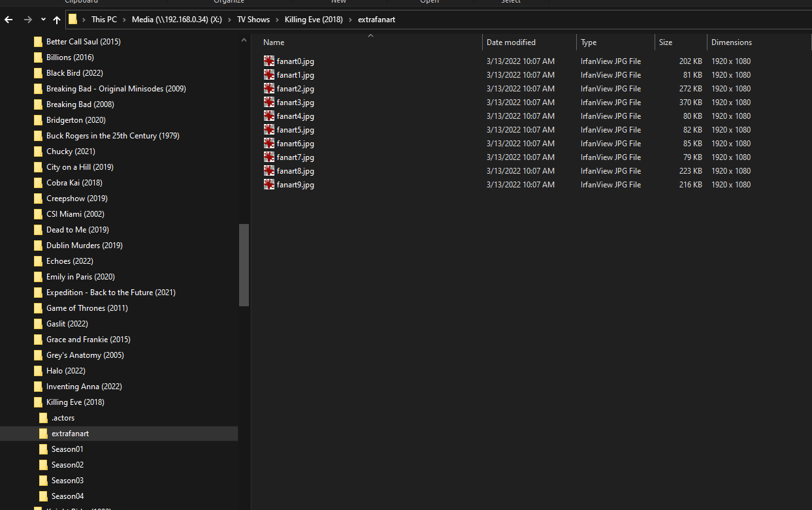Sort files by Dimensions column
The height and width of the screenshot is (510, 812).
[x=732, y=42]
